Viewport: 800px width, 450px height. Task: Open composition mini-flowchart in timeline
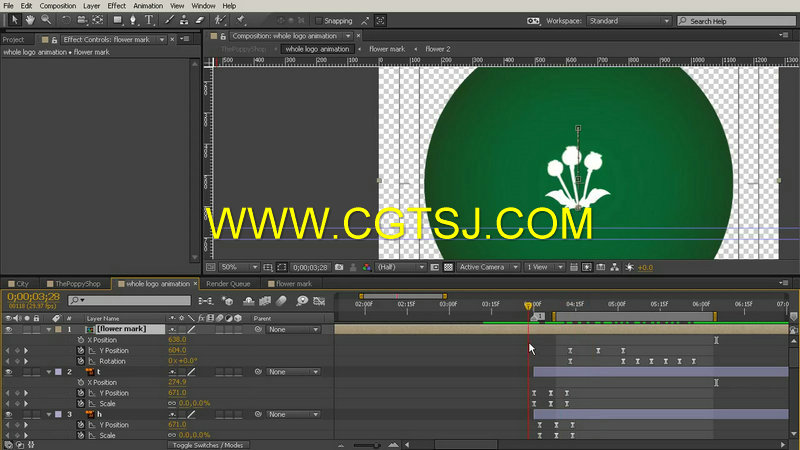[206, 301]
